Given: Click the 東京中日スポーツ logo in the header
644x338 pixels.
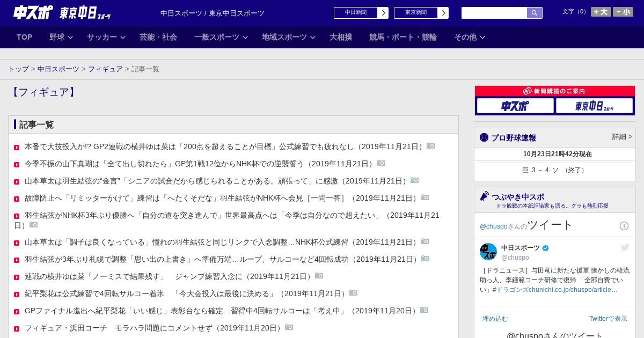Looking at the screenshot, I should click(x=85, y=13).
